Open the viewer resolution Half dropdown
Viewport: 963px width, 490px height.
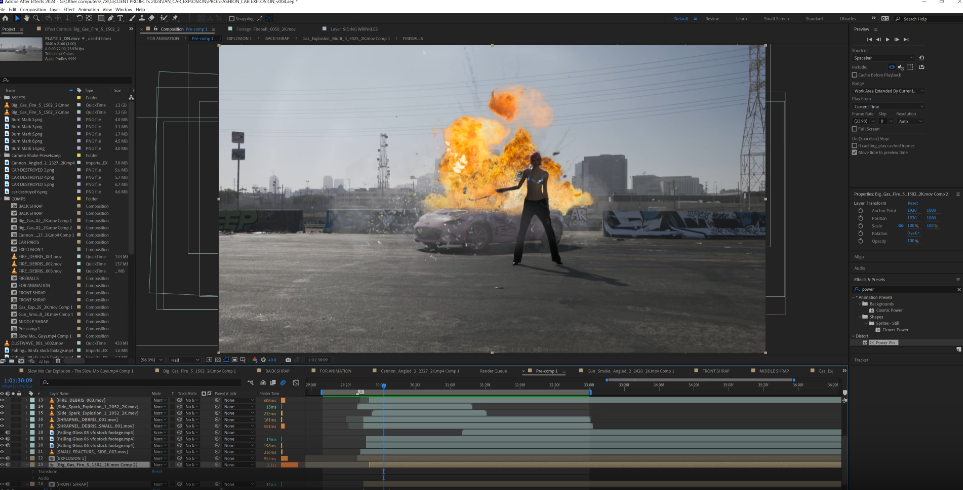[185, 360]
